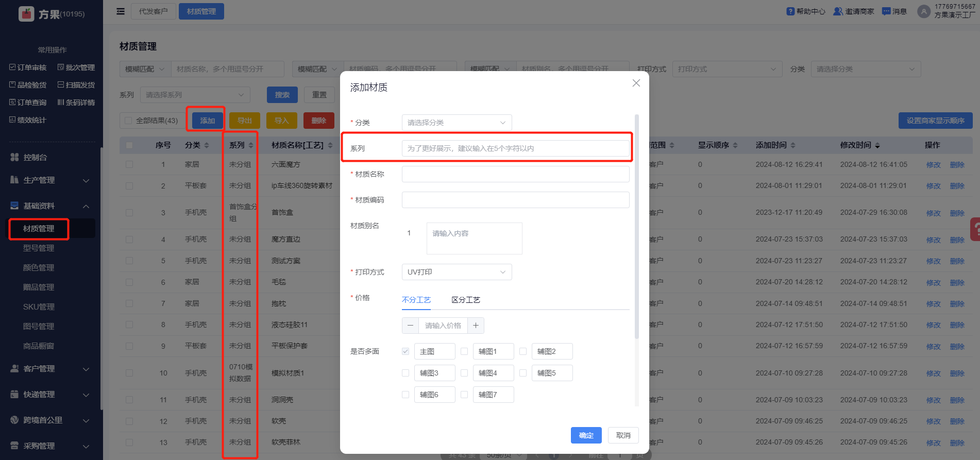This screenshot has width=980, height=460.
Task: Switch to the 区分工艺 price tab
Action: pos(465,300)
